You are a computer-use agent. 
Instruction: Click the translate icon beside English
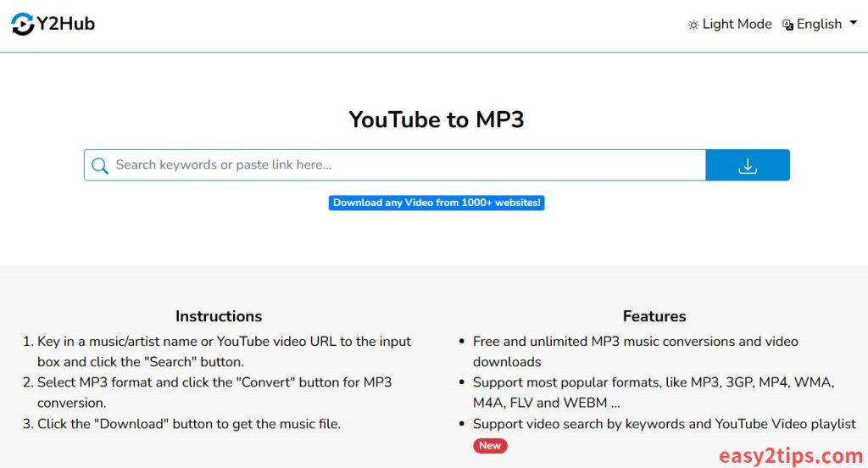click(787, 25)
